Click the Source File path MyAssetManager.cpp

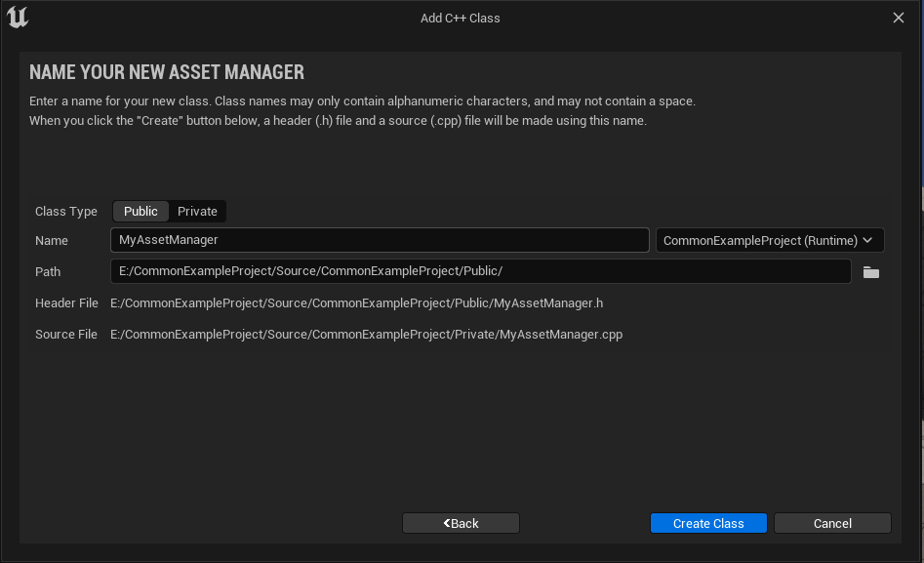pyautogui.click(x=366, y=335)
